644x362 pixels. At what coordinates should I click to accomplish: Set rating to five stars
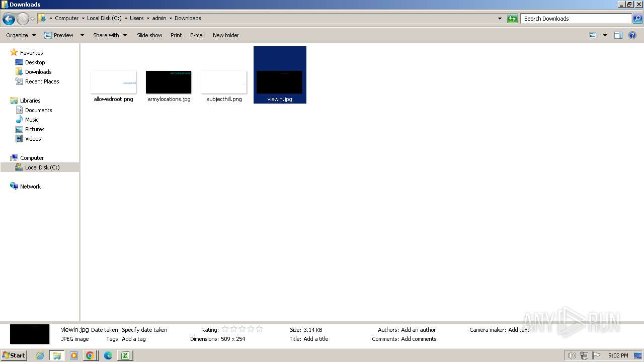pyautogui.click(x=259, y=329)
